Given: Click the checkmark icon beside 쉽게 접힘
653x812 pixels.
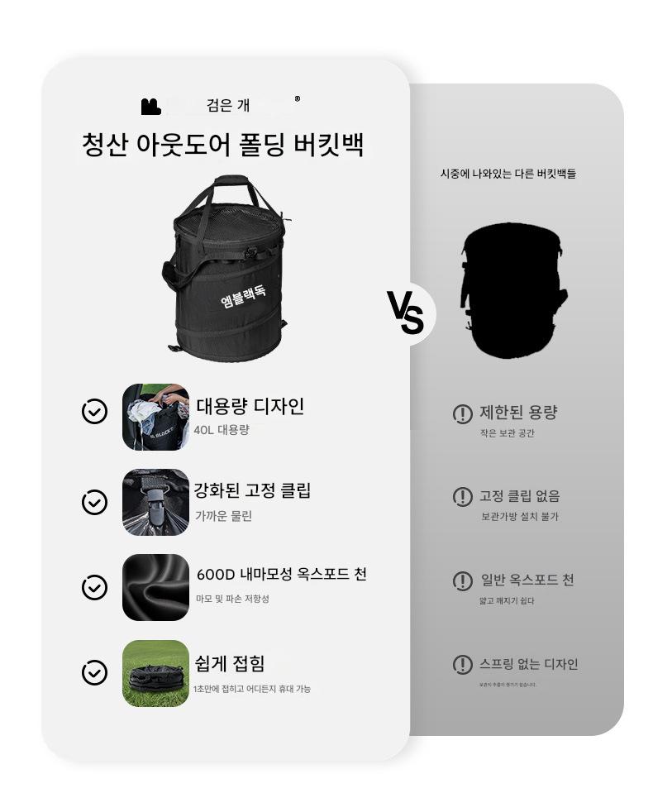Looking at the screenshot, I should (95, 673).
